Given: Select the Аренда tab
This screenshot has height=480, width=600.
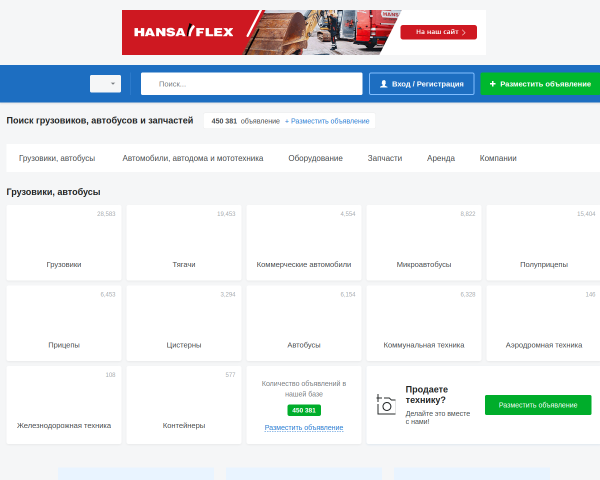Looking at the screenshot, I should [x=441, y=158].
